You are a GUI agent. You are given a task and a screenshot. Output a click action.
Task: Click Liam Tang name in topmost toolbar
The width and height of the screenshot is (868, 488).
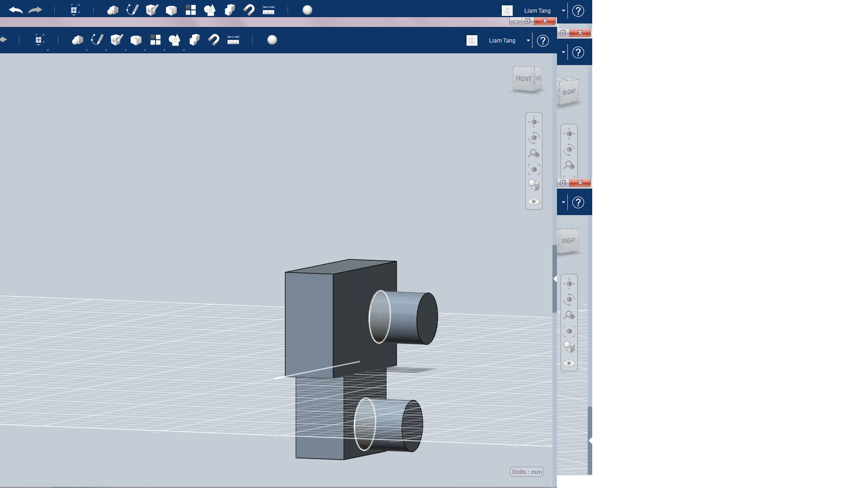click(537, 11)
